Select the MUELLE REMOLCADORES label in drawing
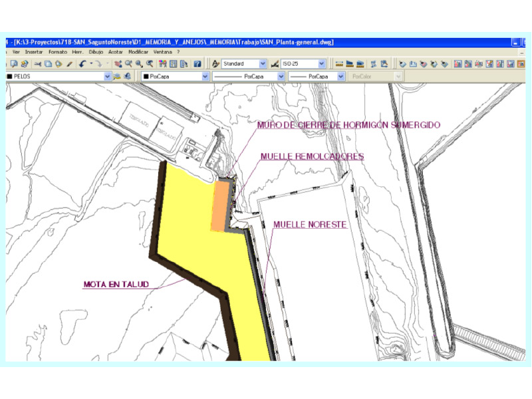The height and width of the screenshot is (399, 532). click(312, 156)
